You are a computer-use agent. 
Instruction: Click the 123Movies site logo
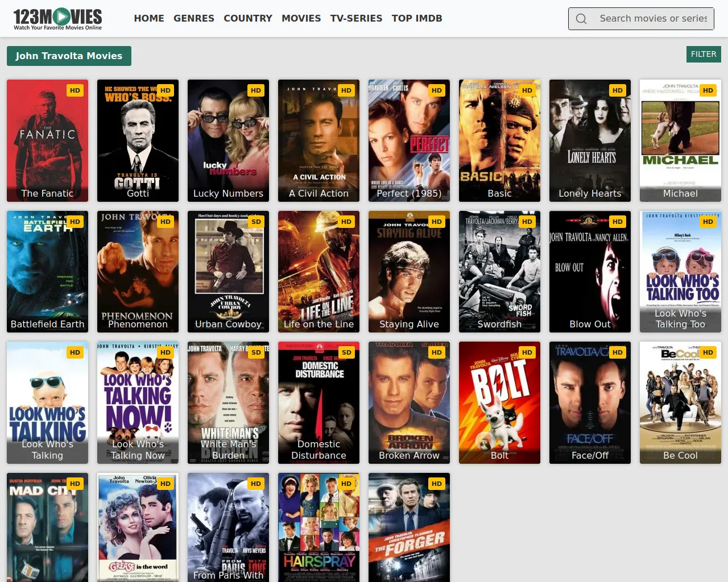point(57,19)
